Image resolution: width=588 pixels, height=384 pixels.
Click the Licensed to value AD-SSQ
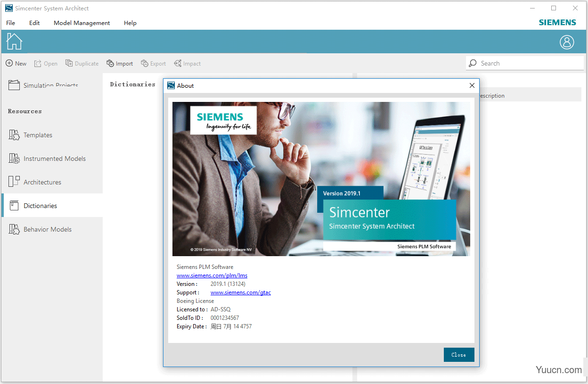(220, 309)
